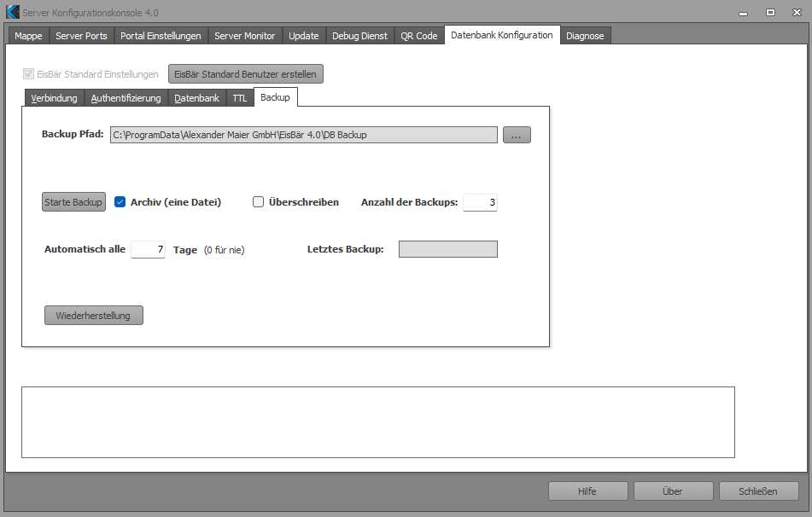Viewport: 812px width, 517px height.
Task: Click the Schließen button
Action: click(x=759, y=491)
